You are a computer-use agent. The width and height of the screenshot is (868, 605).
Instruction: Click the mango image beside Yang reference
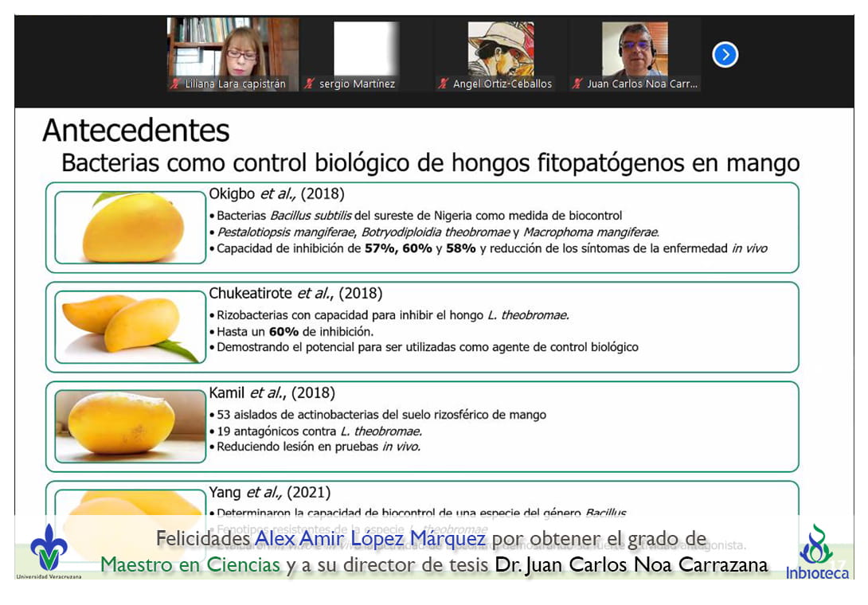click(131, 505)
